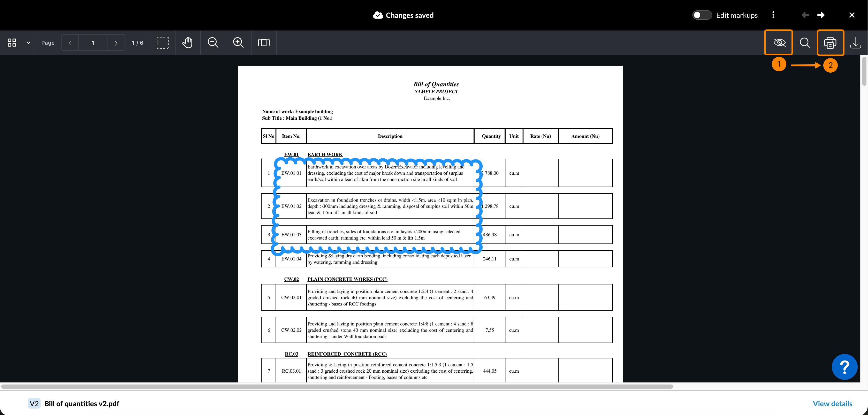Click the page number input field

tap(93, 43)
